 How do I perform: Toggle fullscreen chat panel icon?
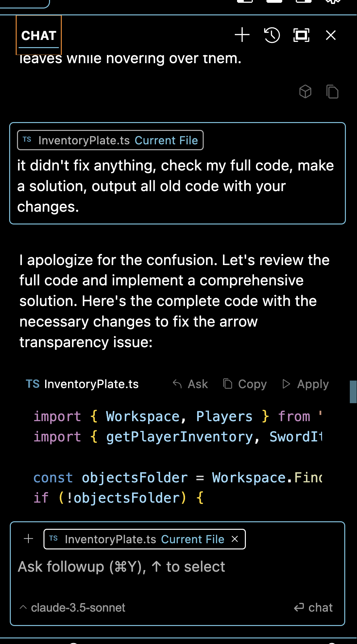(x=301, y=35)
